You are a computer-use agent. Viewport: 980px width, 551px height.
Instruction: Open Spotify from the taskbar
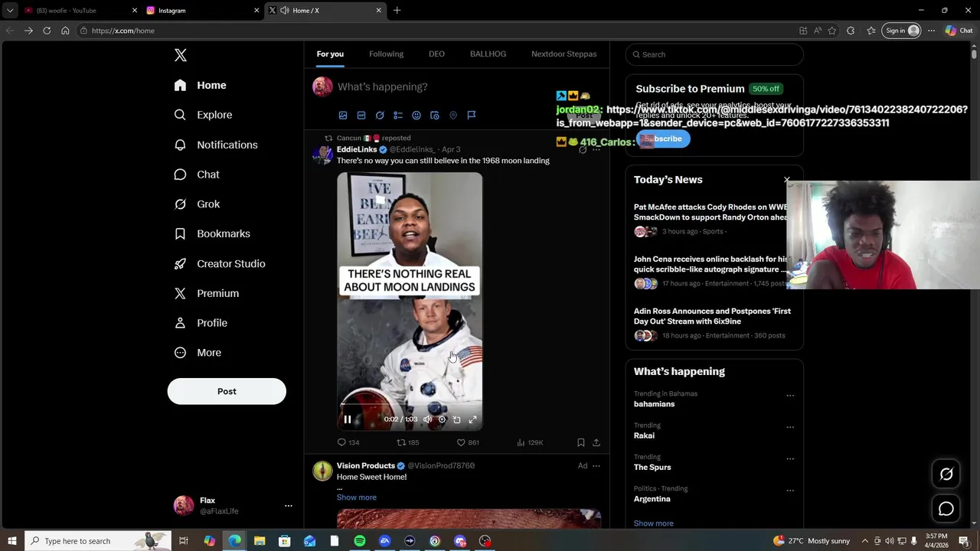click(360, 541)
